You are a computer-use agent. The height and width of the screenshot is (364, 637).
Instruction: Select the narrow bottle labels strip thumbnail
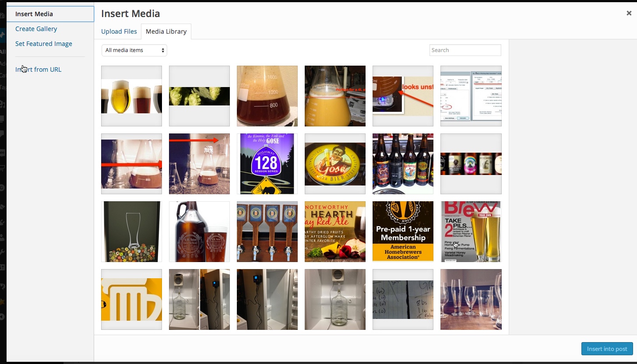pyautogui.click(x=471, y=164)
